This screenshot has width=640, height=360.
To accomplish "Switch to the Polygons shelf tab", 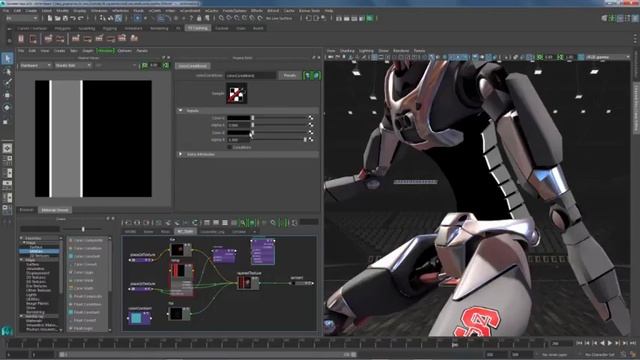I will pos(62,29).
